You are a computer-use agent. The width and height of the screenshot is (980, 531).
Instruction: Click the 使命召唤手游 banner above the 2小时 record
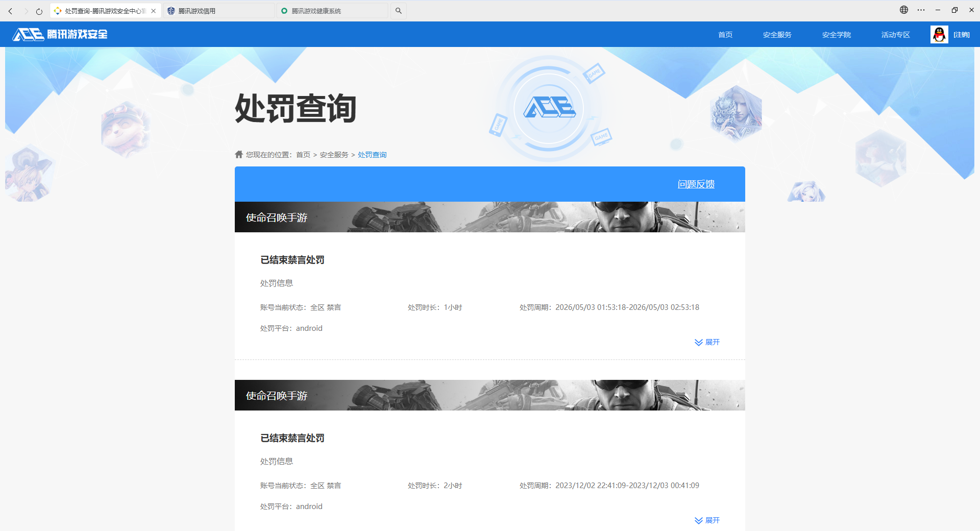tap(490, 395)
